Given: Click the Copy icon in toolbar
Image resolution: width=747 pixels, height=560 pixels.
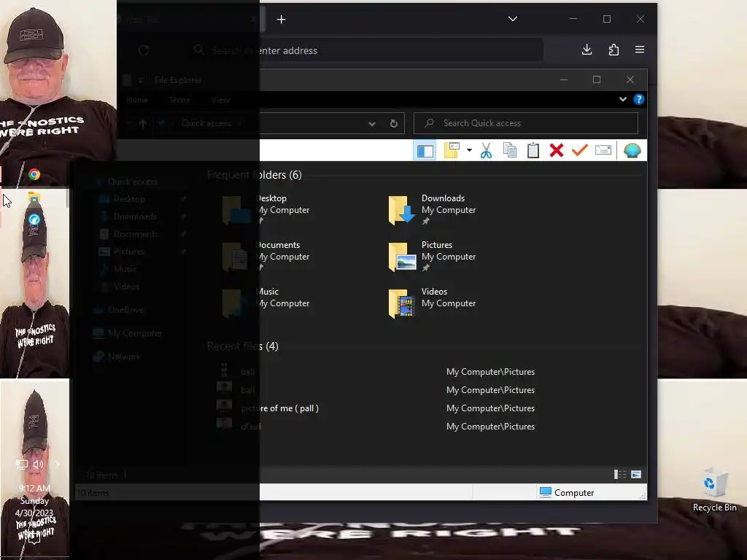Looking at the screenshot, I should (510, 150).
